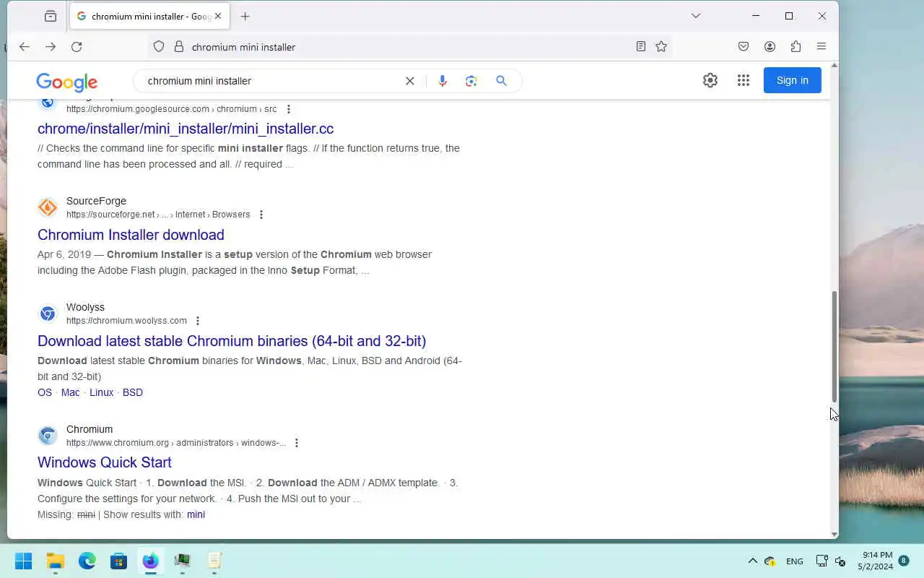Viewport: 924px width, 578px height.
Task: Search by image with Google Lens
Action: [471, 81]
